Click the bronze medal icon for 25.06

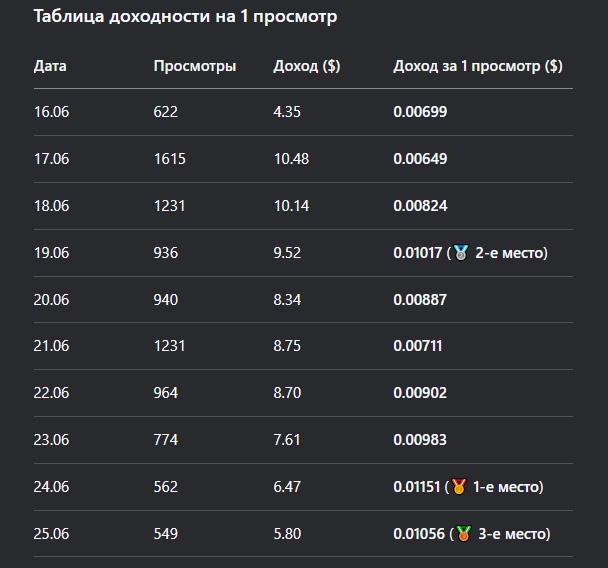[463, 533]
